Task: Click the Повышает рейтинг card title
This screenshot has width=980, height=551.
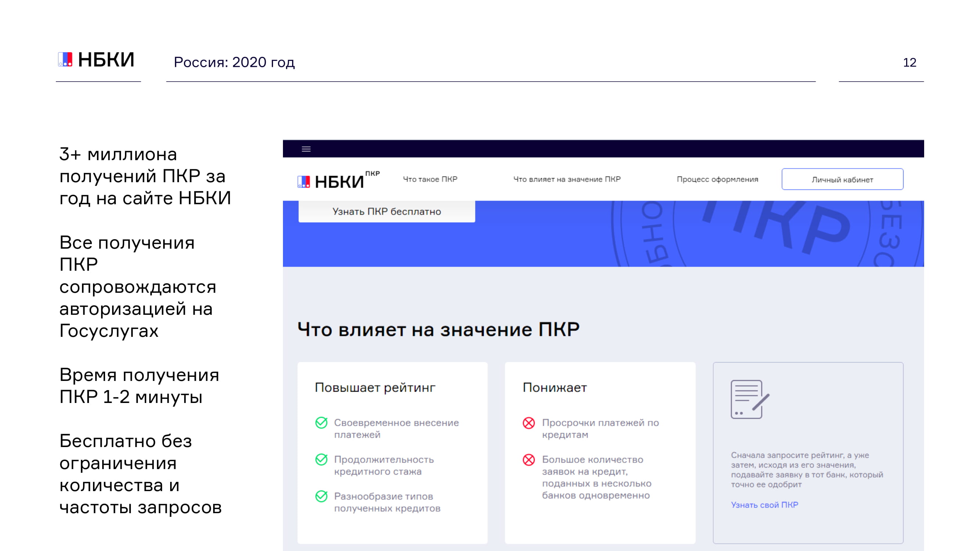Action: pos(375,388)
